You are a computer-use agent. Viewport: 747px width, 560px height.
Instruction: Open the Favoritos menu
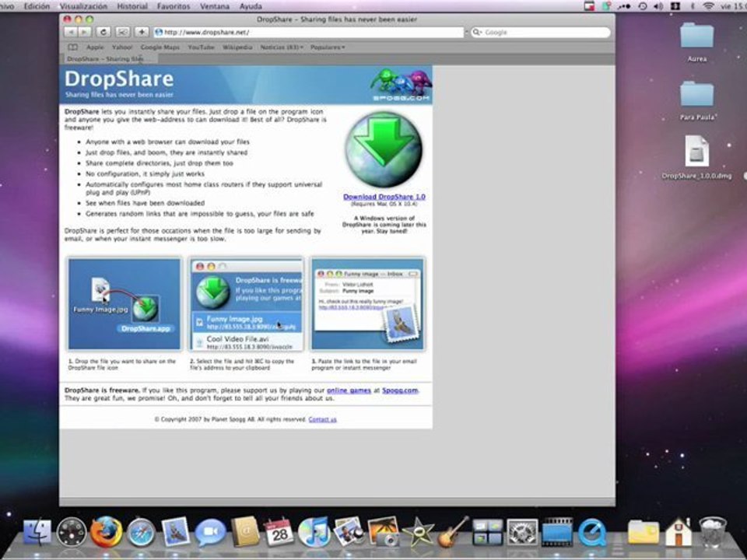tap(174, 6)
